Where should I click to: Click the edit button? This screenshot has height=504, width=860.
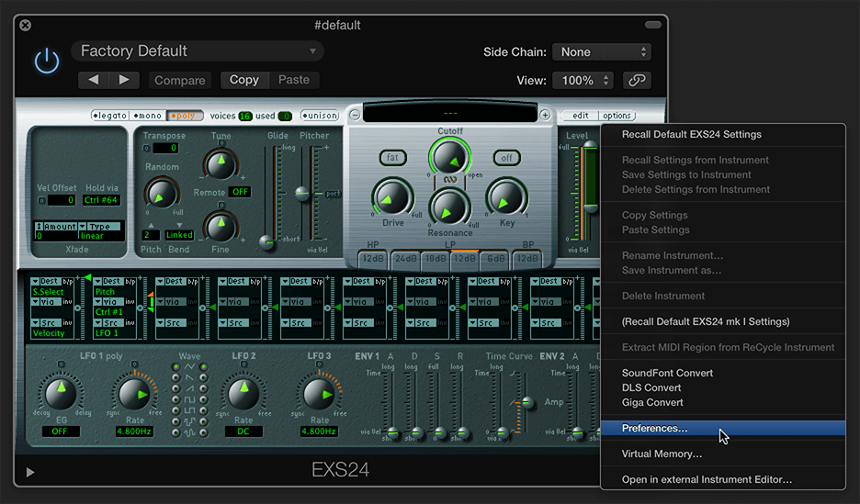[581, 116]
